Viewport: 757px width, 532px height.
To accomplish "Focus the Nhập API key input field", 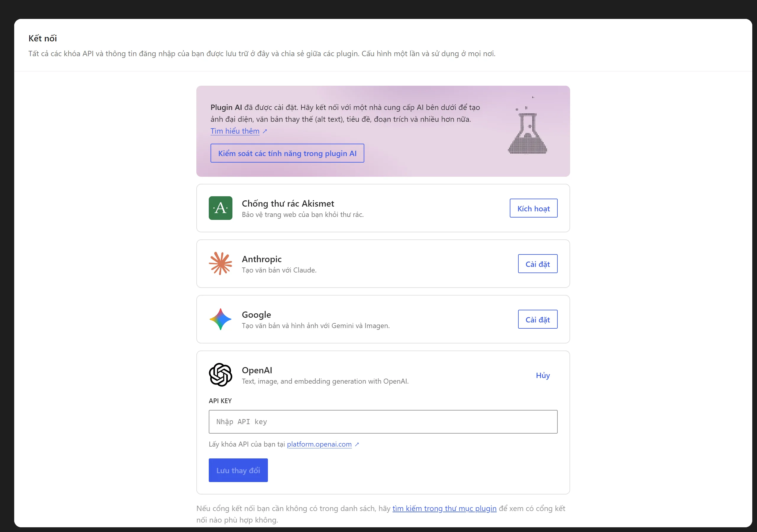I will click(383, 422).
